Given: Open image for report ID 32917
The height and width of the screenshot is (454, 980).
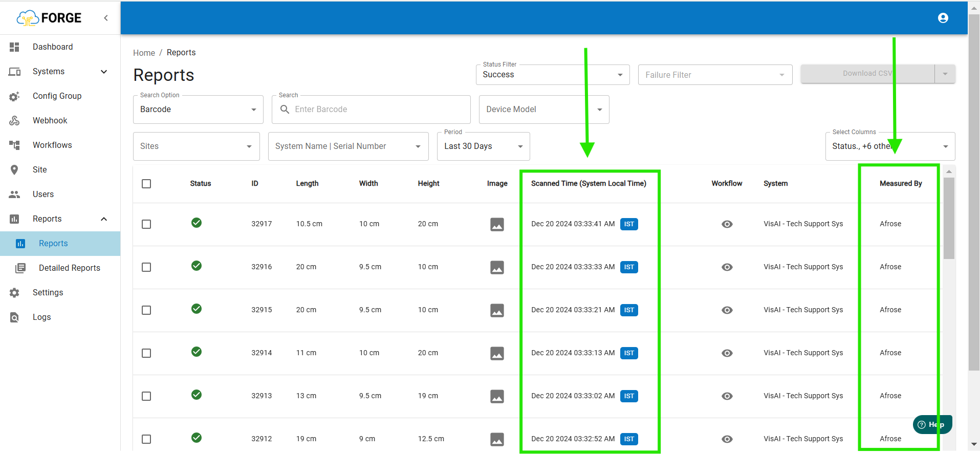Looking at the screenshot, I should [497, 224].
